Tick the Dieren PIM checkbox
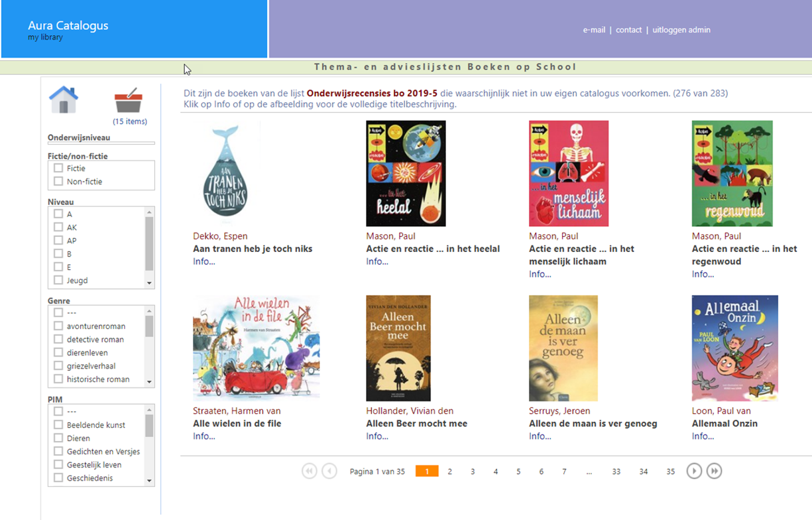Image resolution: width=812 pixels, height=520 pixels. pos(58,438)
